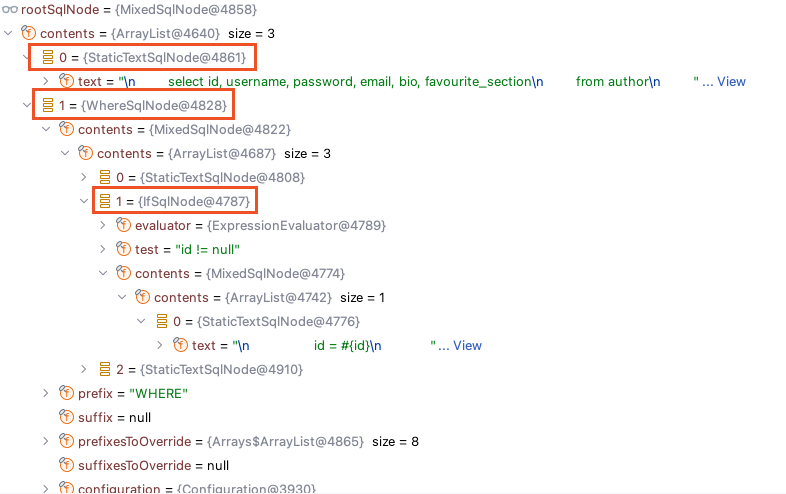Select the "id != null" test value
Screen dimensions: 786x494
(x=208, y=249)
